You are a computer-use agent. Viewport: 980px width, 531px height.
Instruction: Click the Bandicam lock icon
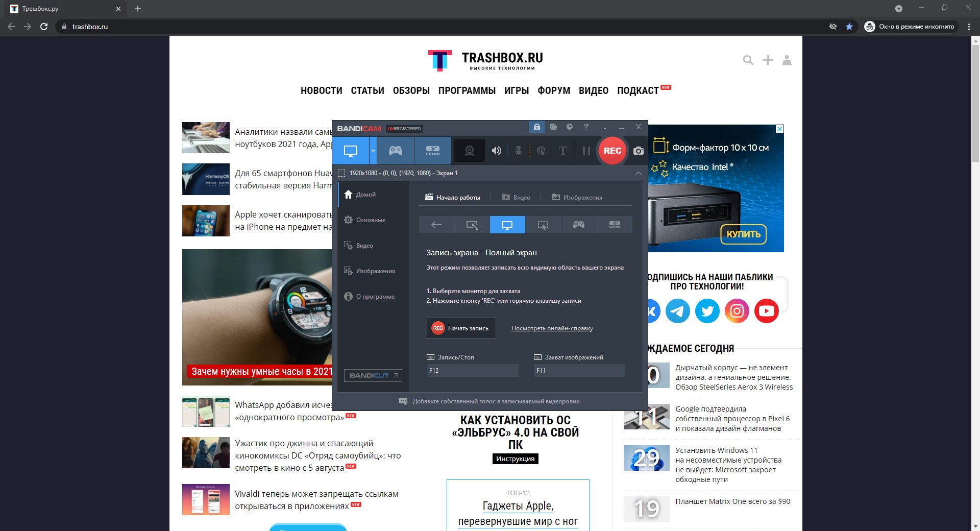coord(537,127)
